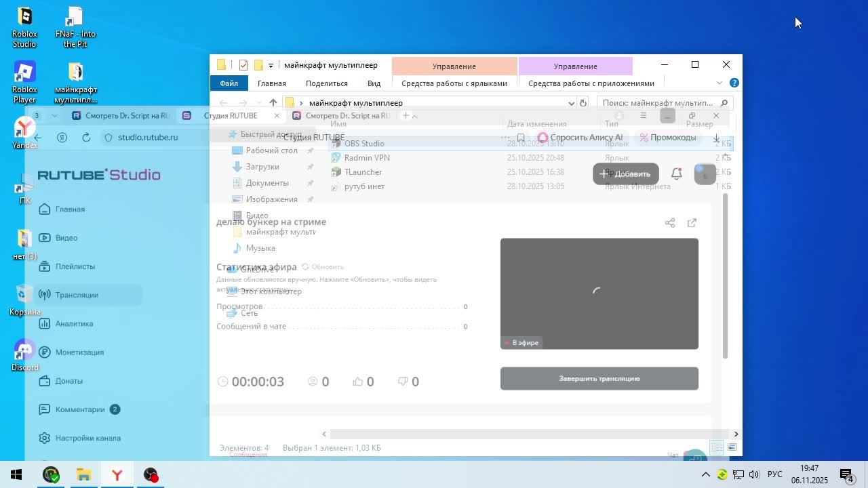Screen dimensions: 868x488
Task: Click the browser downloads arrow icon
Action: tap(716, 138)
